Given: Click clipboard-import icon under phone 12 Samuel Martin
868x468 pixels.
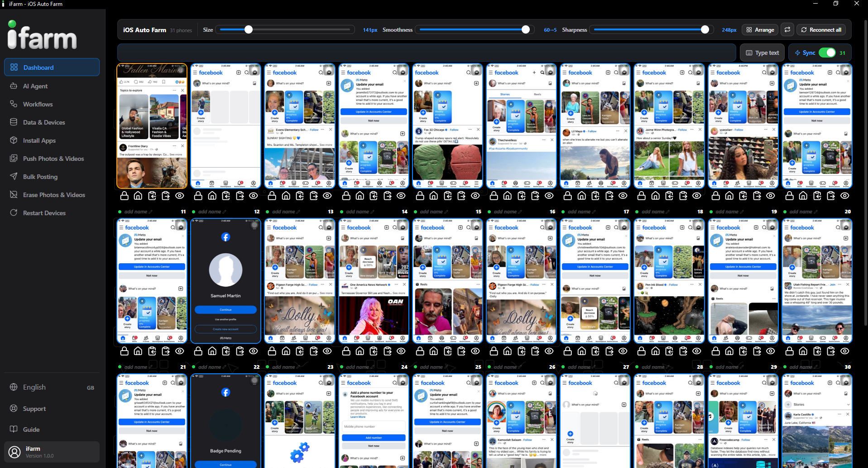Looking at the screenshot, I should (226, 351).
